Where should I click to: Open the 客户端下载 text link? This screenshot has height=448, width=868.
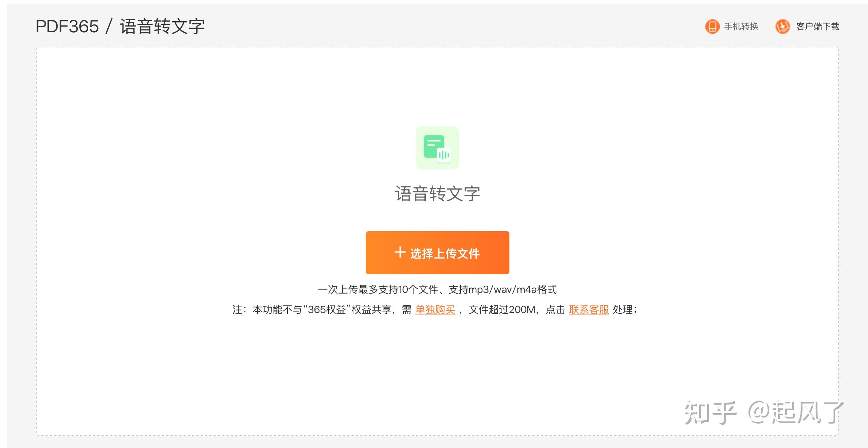pos(818,27)
